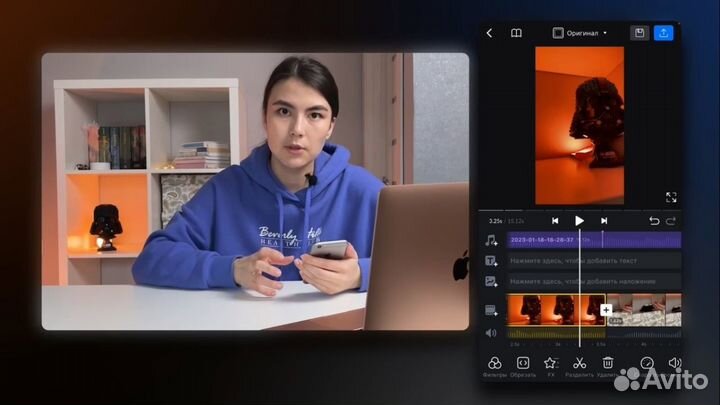This screenshot has height=405, width=720.
Task: Add a transition between the two clips
Action: 606,310
